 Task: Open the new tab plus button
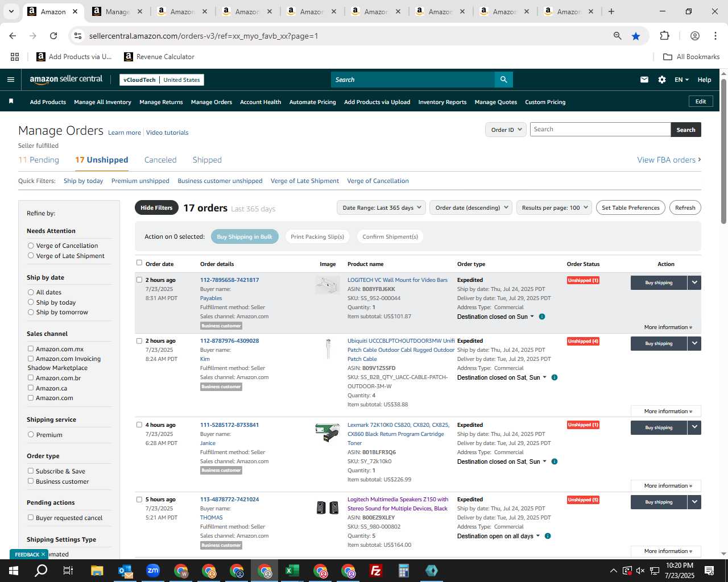click(x=611, y=11)
